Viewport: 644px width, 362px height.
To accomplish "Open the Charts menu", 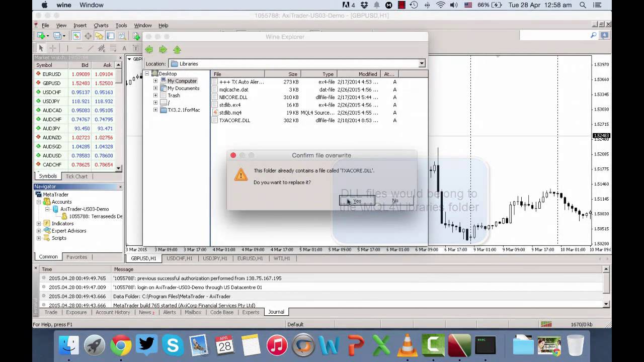I will pyautogui.click(x=101, y=25).
